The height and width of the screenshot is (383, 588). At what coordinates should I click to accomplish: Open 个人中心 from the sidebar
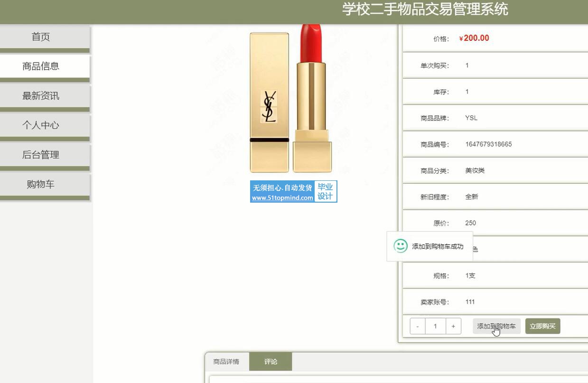[x=45, y=125]
